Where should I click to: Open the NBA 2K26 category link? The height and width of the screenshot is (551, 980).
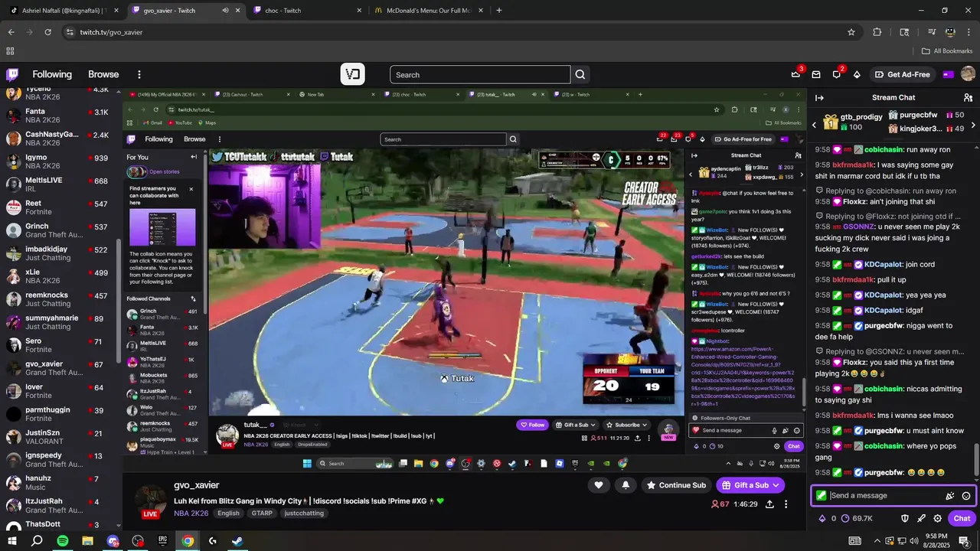click(191, 514)
